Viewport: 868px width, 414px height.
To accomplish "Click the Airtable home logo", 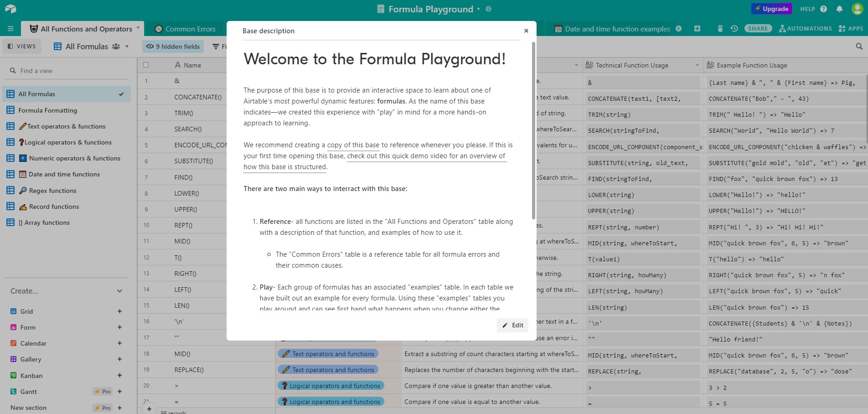I will point(10,9).
